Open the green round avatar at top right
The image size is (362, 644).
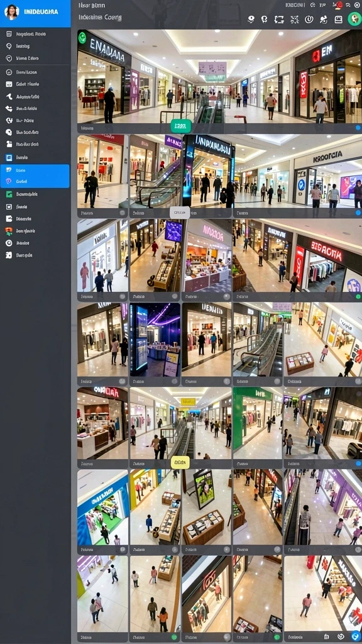click(x=354, y=18)
